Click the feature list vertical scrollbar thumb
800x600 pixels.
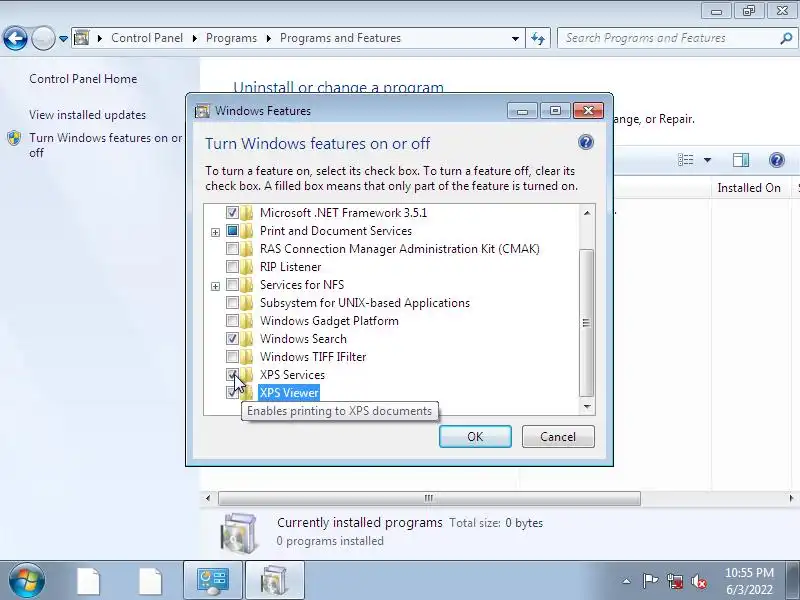[x=587, y=322]
